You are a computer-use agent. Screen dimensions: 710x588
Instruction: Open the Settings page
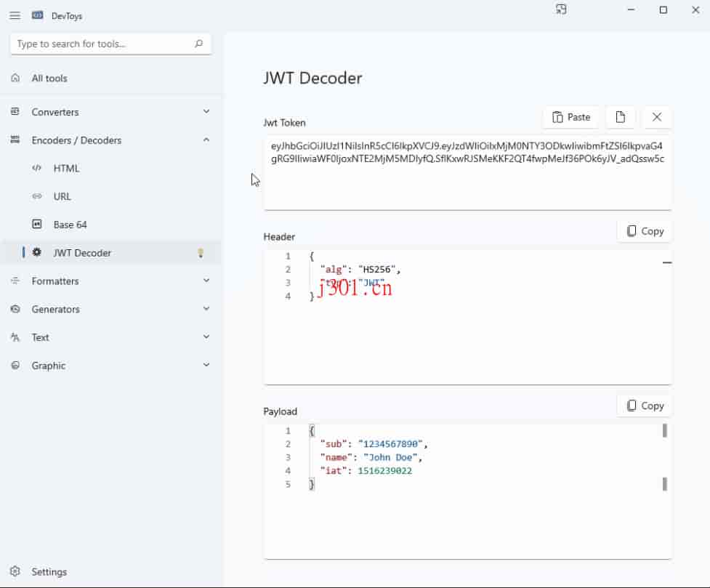[111, 571]
